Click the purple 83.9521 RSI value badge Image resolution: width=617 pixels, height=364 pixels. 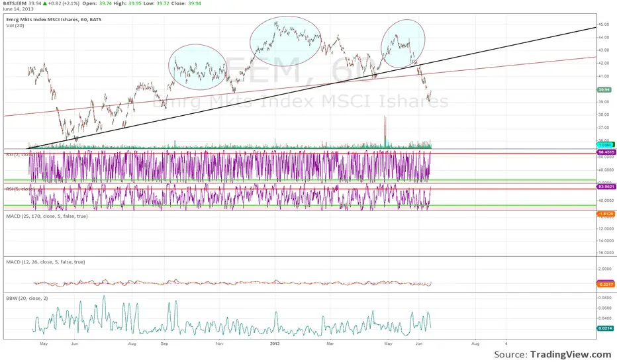coord(606,187)
